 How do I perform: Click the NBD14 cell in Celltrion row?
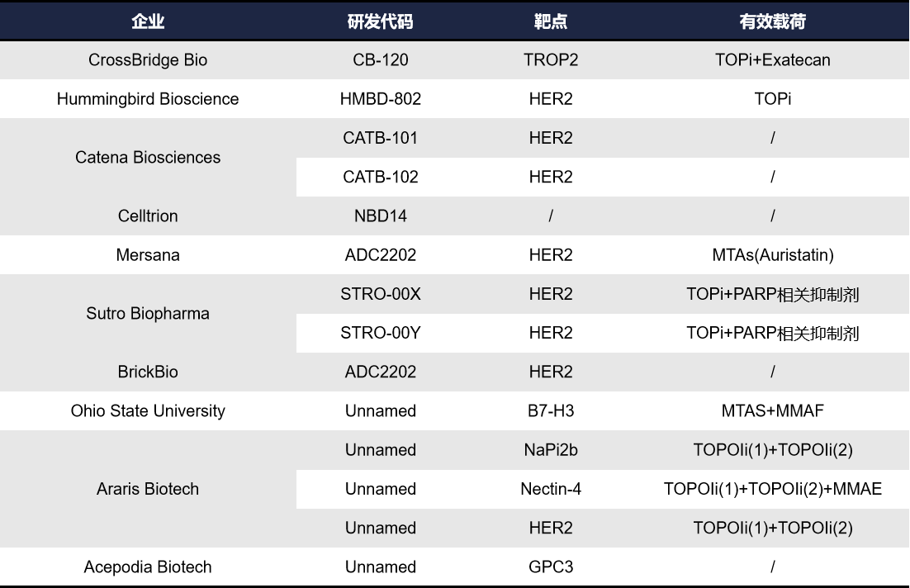(380, 216)
